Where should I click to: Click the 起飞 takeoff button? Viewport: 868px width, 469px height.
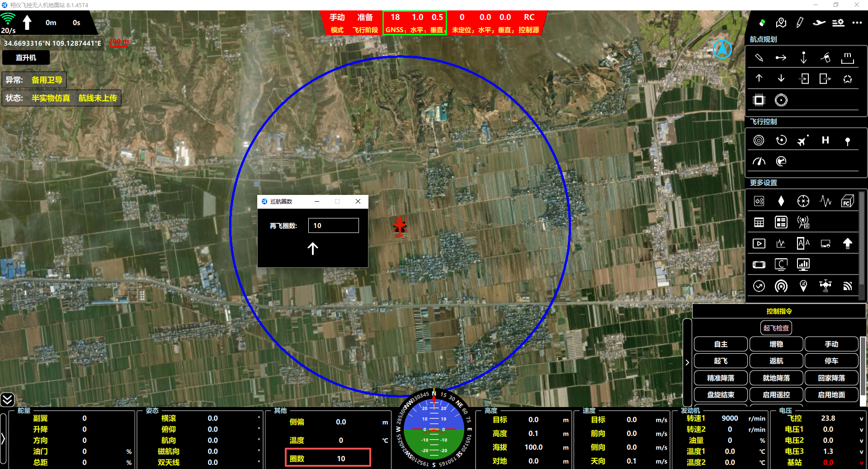tap(721, 361)
